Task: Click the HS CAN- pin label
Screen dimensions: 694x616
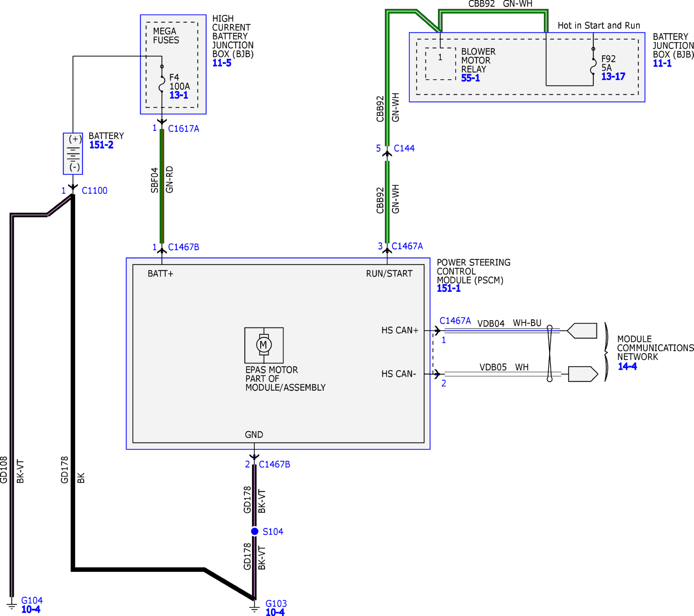Action: [x=398, y=374]
